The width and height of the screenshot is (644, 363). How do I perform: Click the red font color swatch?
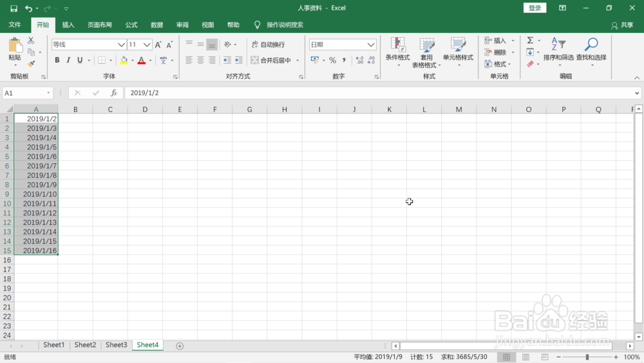[x=142, y=61]
